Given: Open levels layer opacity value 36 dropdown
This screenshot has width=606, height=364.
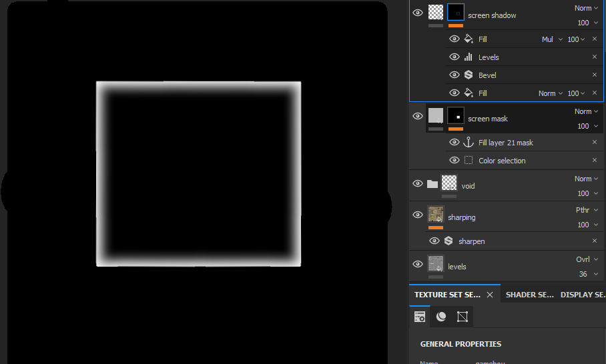Looking at the screenshot, I should coord(589,274).
